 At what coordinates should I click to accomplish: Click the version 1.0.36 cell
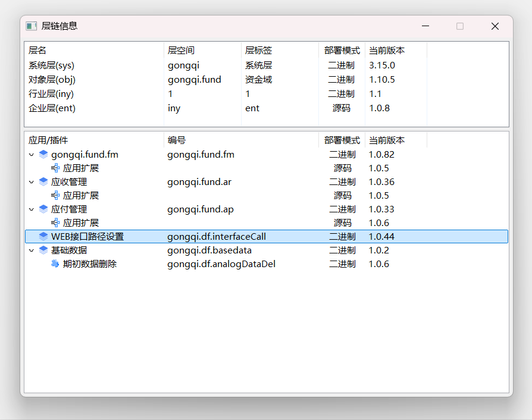click(x=381, y=182)
